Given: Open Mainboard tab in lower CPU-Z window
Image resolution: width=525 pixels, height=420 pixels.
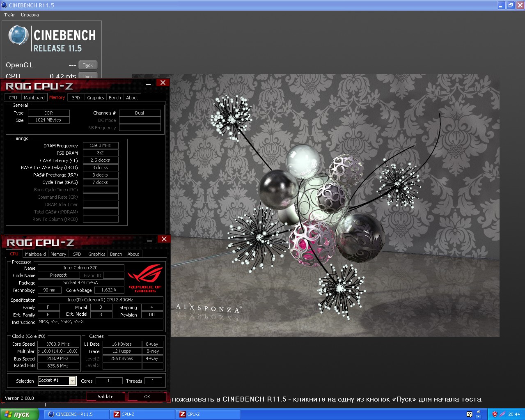Looking at the screenshot, I should [35, 254].
